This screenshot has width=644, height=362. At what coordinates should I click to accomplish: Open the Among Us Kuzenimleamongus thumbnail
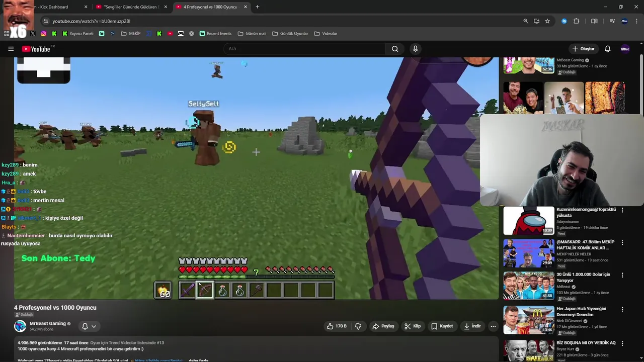[x=529, y=221]
